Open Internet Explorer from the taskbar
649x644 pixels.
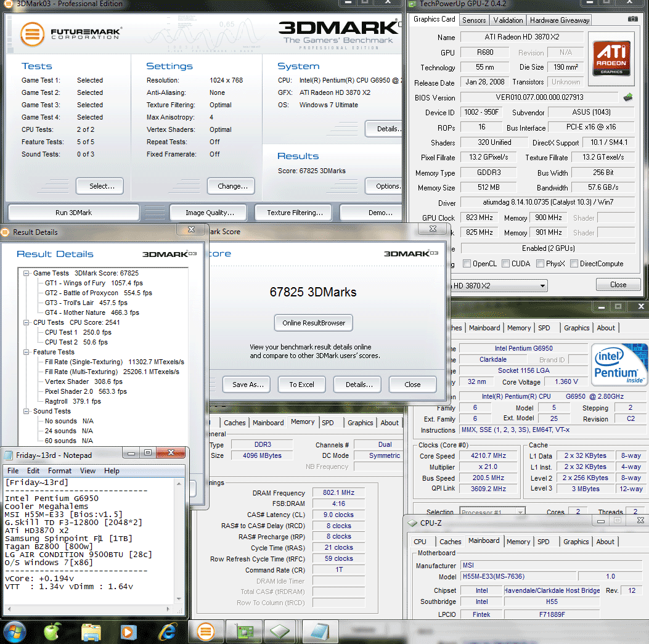[167, 632]
